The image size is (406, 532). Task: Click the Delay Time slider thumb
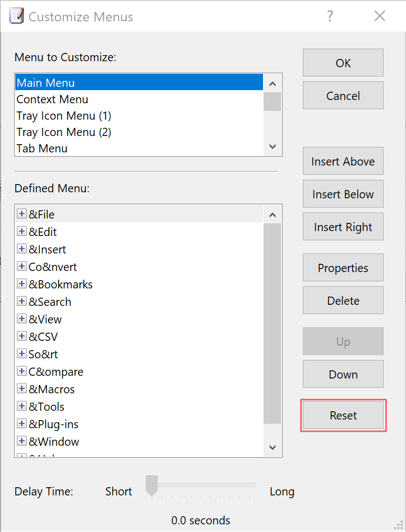coord(152,485)
